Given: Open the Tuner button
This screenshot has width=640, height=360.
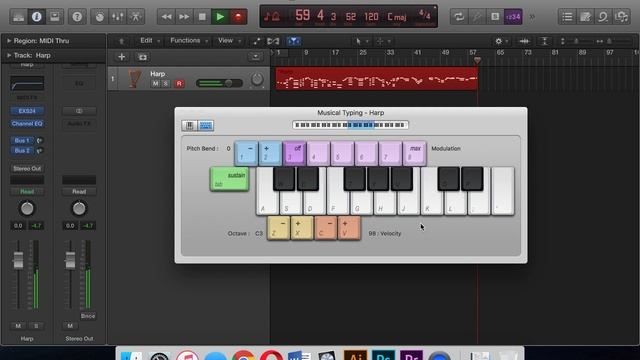Looking at the screenshot, I should coord(477,17).
